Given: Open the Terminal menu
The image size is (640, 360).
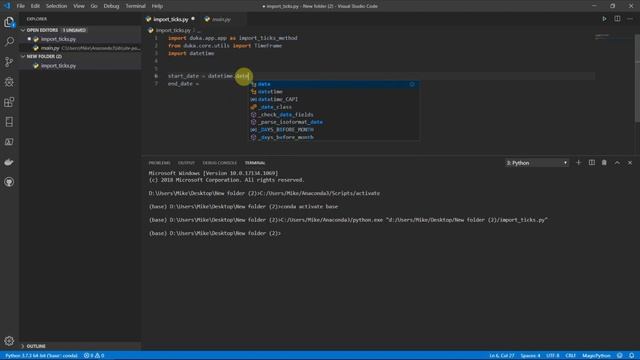Looking at the screenshot, I should coord(135,6).
